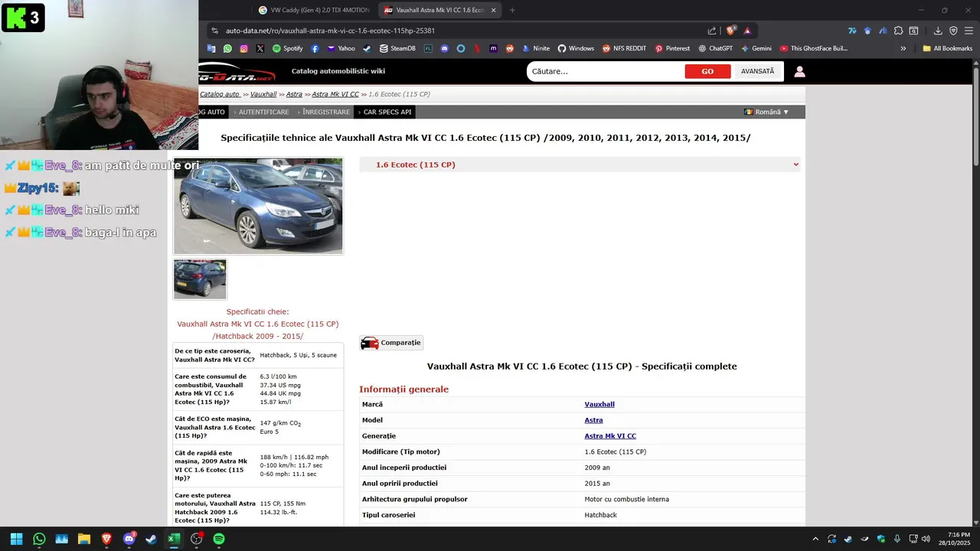Open WhatsApp from the Windows taskbar

click(39, 539)
